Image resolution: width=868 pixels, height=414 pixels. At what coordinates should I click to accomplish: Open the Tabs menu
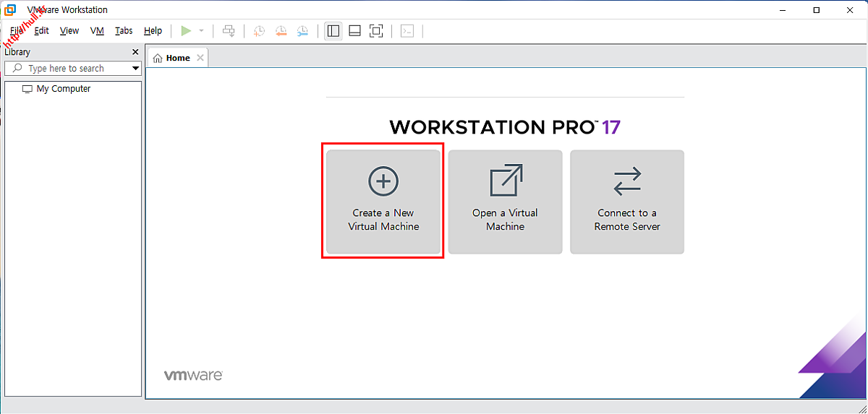124,30
